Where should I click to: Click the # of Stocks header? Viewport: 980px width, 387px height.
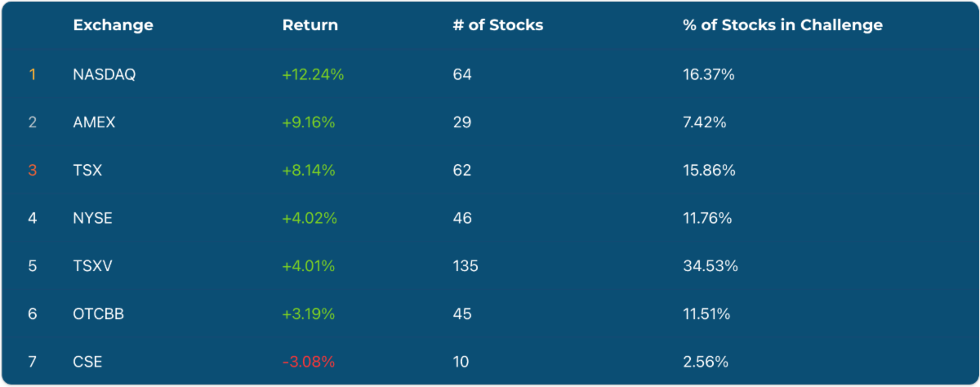click(497, 25)
